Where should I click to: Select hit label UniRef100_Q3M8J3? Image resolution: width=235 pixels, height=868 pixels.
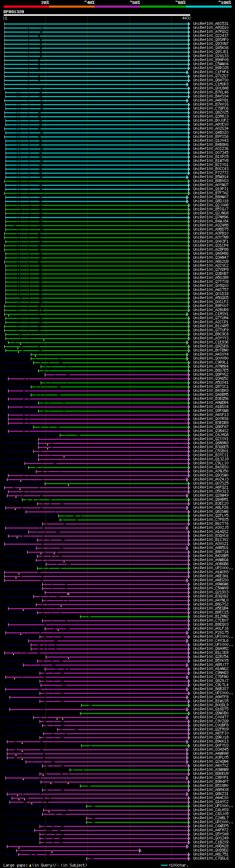[x=211, y=117]
